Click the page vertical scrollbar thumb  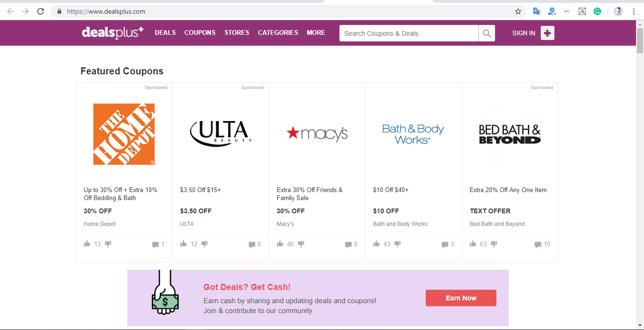[x=640, y=40]
